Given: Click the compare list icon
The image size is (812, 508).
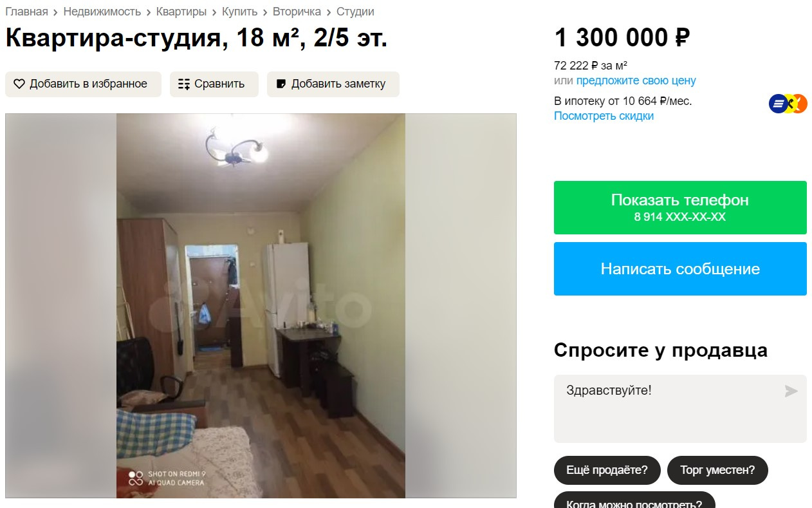Looking at the screenshot, I should click(x=184, y=84).
